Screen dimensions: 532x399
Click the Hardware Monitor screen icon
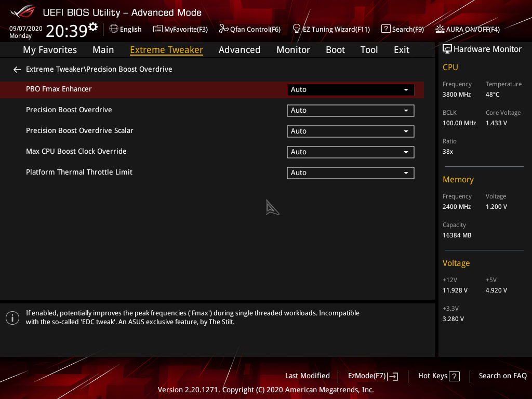pyautogui.click(x=447, y=49)
